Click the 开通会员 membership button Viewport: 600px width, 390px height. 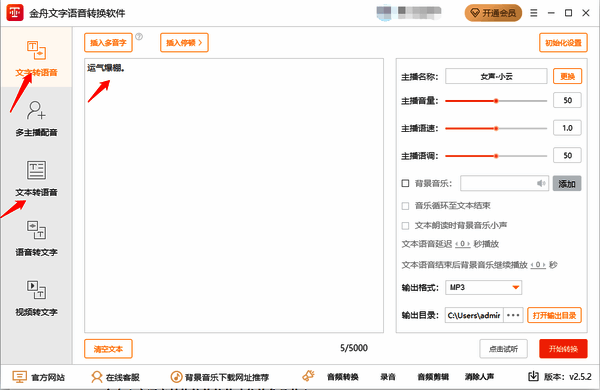(493, 13)
